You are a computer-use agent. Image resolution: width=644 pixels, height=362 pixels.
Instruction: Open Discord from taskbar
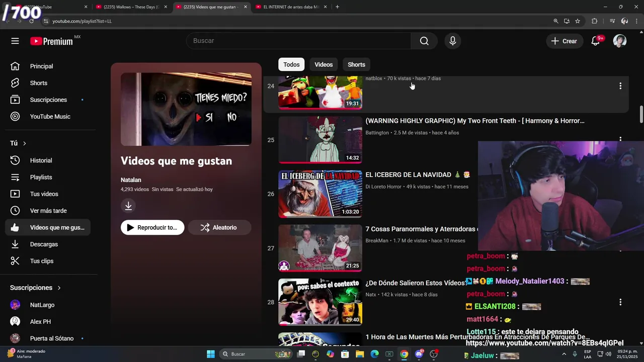(419, 354)
